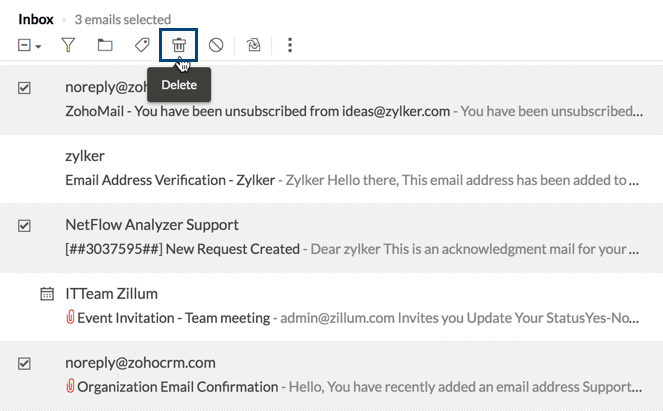The height and width of the screenshot is (411, 663).
Task: Open the three-dot more options menu
Action: pos(290,45)
